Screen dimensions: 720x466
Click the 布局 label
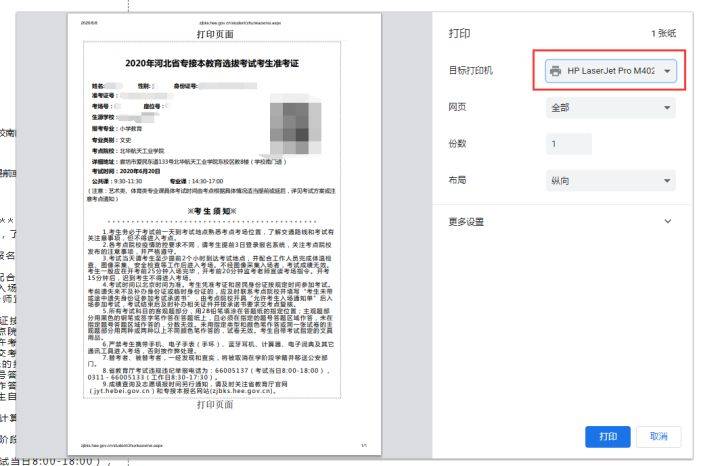pos(457,180)
